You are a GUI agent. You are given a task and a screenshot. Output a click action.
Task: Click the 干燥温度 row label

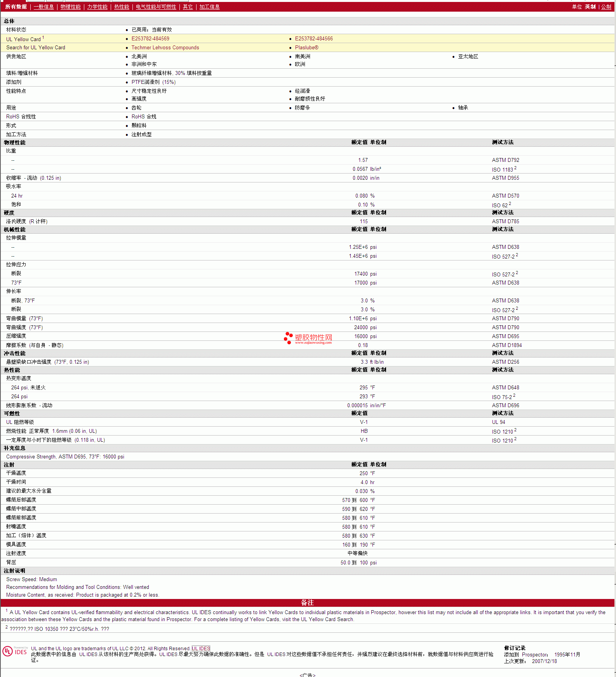tap(16, 473)
